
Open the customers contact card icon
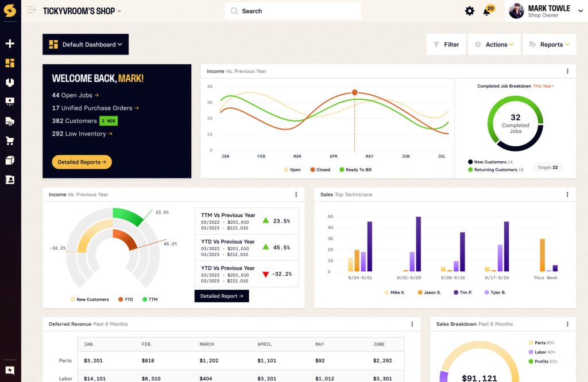click(10, 180)
